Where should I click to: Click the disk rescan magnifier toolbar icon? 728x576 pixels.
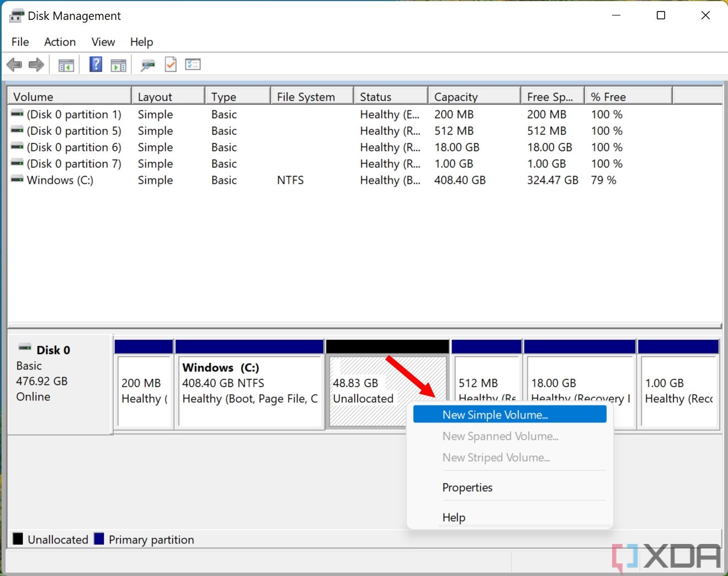[147, 64]
